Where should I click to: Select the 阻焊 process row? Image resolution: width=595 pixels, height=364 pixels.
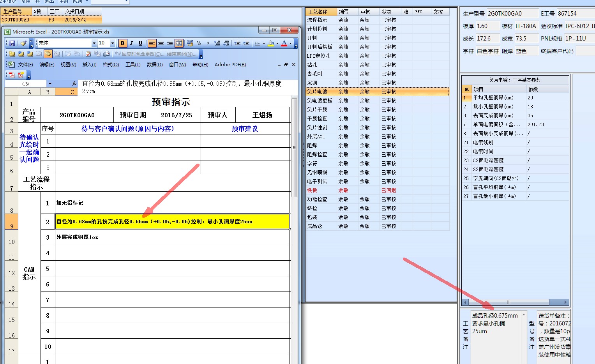tap(377, 145)
